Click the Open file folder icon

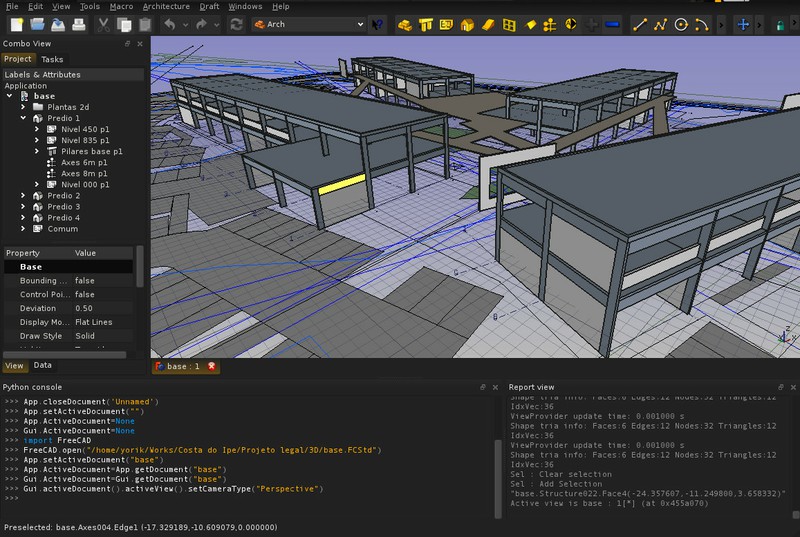(x=36, y=24)
